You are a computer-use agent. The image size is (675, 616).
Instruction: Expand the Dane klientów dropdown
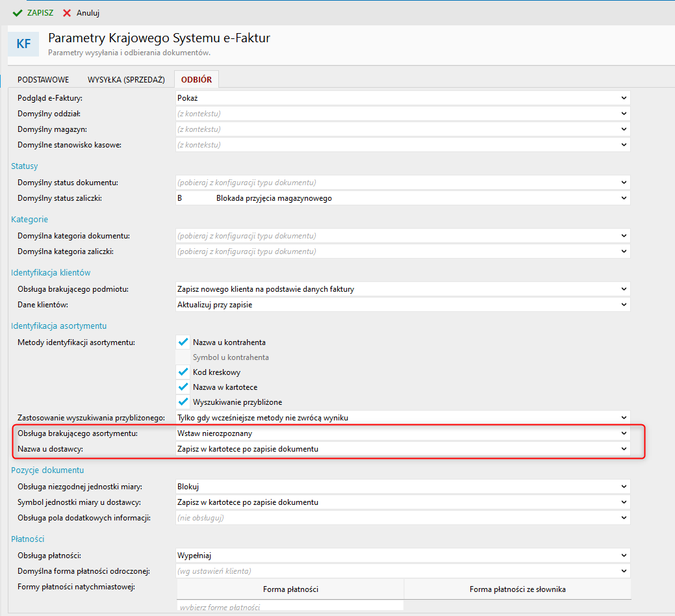click(x=624, y=305)
